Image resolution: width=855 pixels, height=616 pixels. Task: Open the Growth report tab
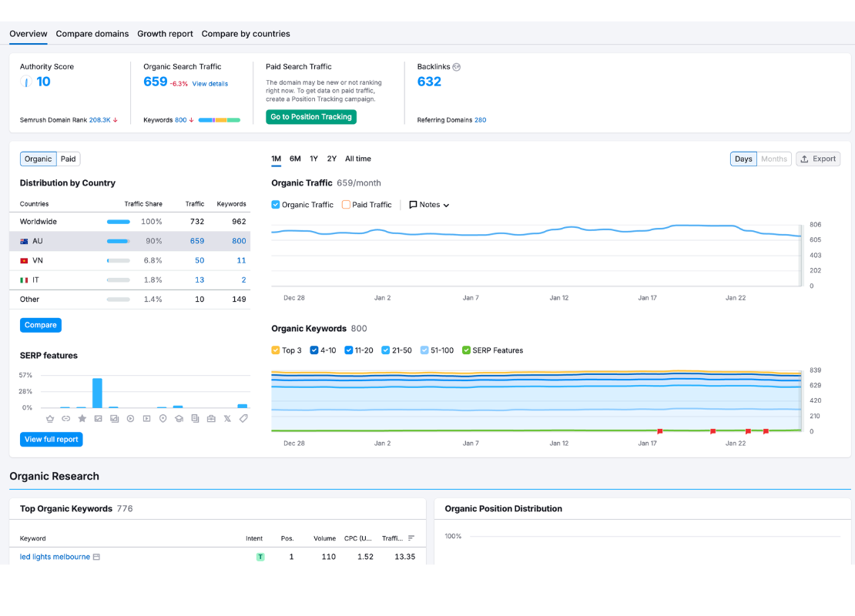(x=165, y=34)
